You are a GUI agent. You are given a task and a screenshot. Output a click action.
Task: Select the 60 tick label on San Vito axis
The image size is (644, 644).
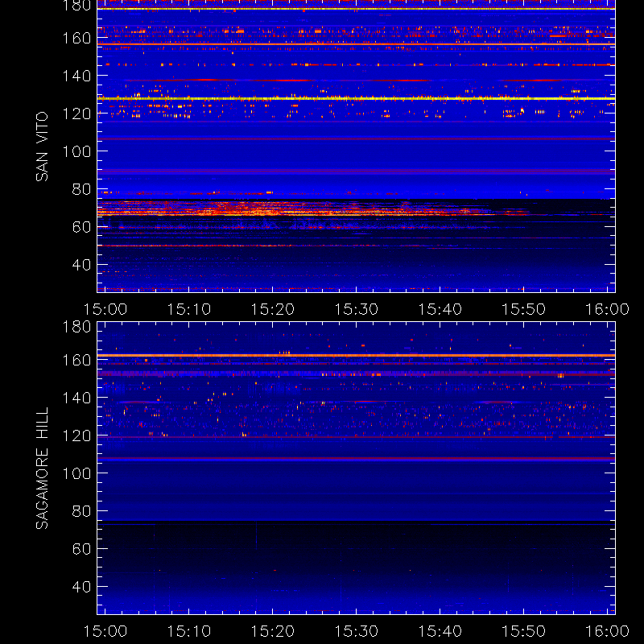click(x=81, y=227)
